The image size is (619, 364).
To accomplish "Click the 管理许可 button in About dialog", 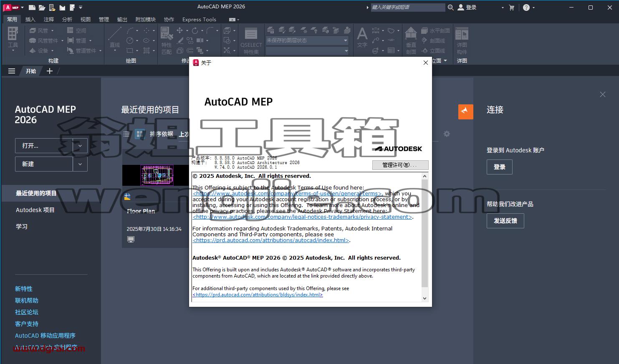I will point(400,165).
